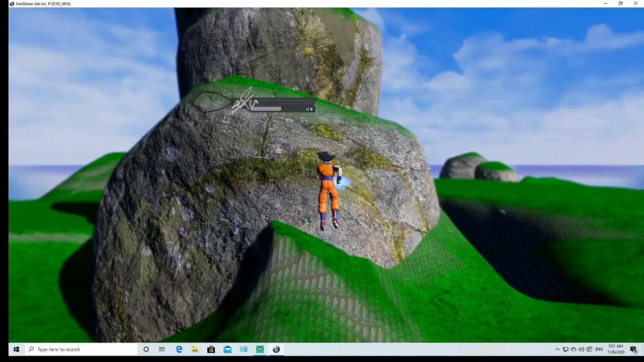Click the orange-suited character in the game
644x362 pixels.
point(329,191)
